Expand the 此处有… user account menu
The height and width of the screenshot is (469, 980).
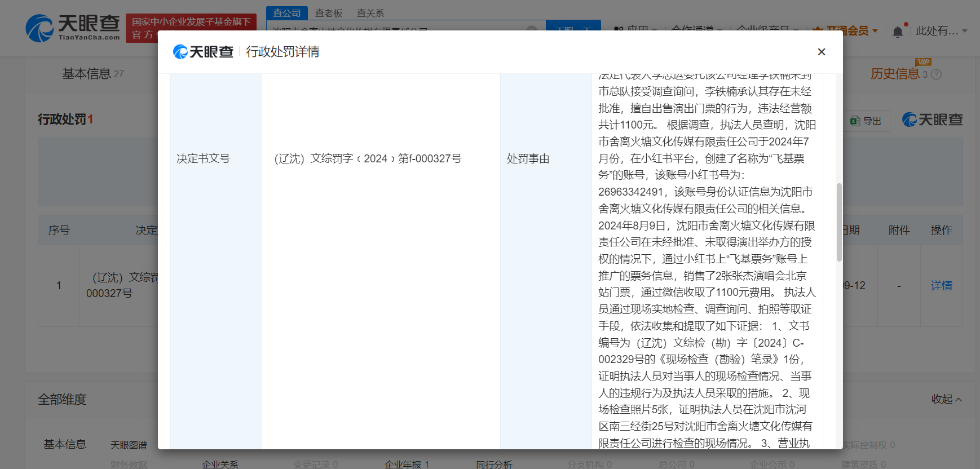pos(941,31)
